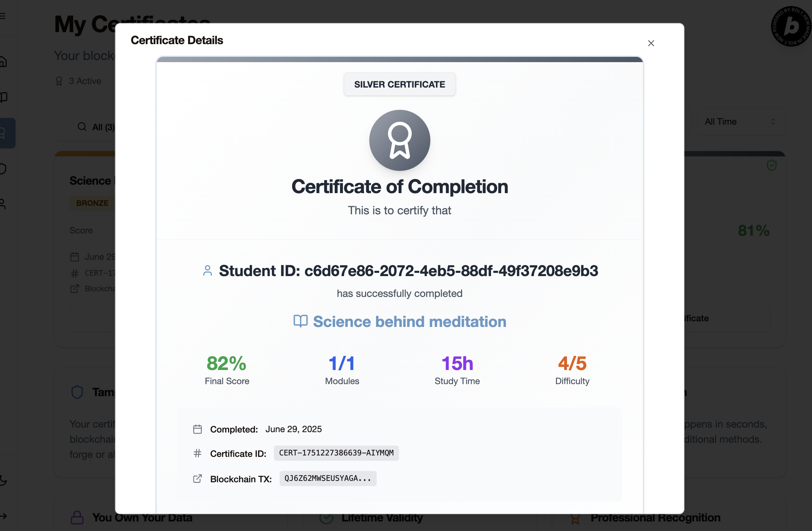Close the Certificate Details dialog
The height and width of the screenshot is (531, 812).
(x=651, y=43)
